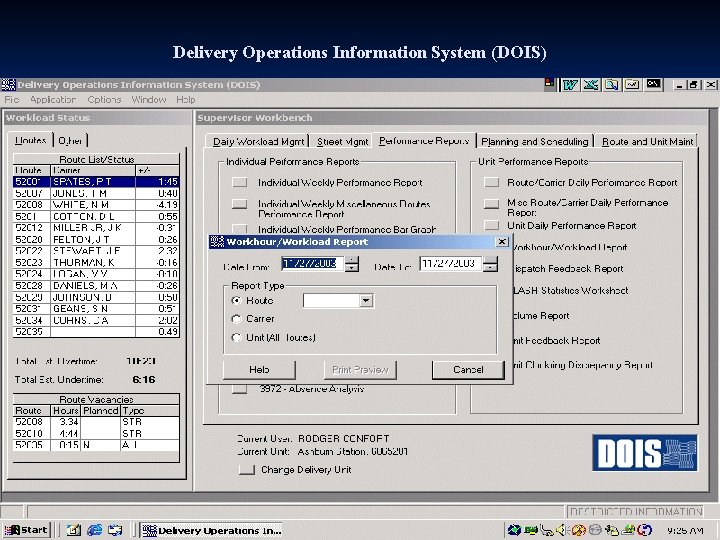720x540 pixels.
Task: Click the clock in the system tray
Action: tap(685, 530)
